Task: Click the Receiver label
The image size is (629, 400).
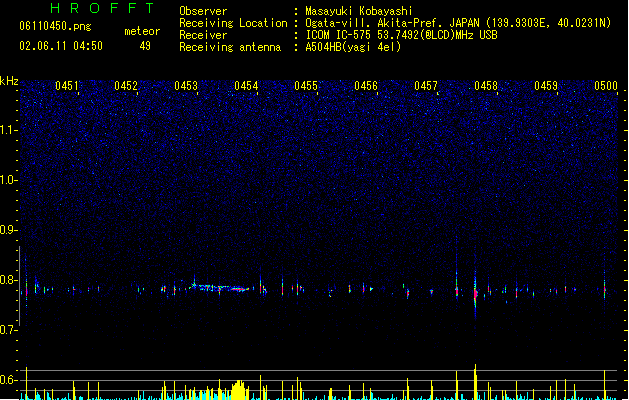Action: click(x=203, y=35)
